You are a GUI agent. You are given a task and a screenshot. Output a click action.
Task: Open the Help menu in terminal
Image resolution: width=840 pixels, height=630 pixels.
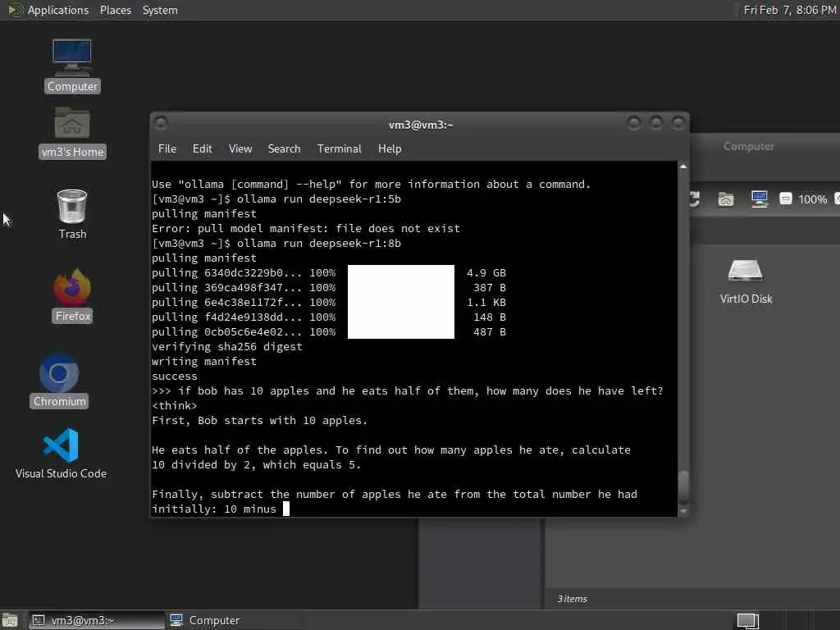390,149
